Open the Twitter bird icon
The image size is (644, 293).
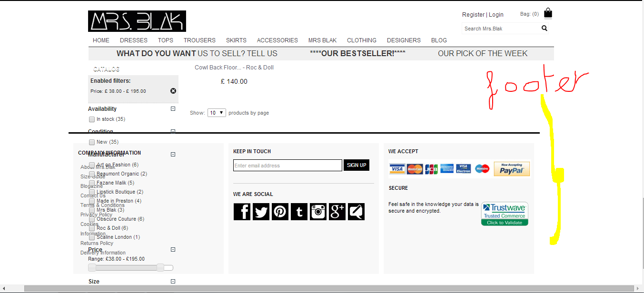(261, 212)
